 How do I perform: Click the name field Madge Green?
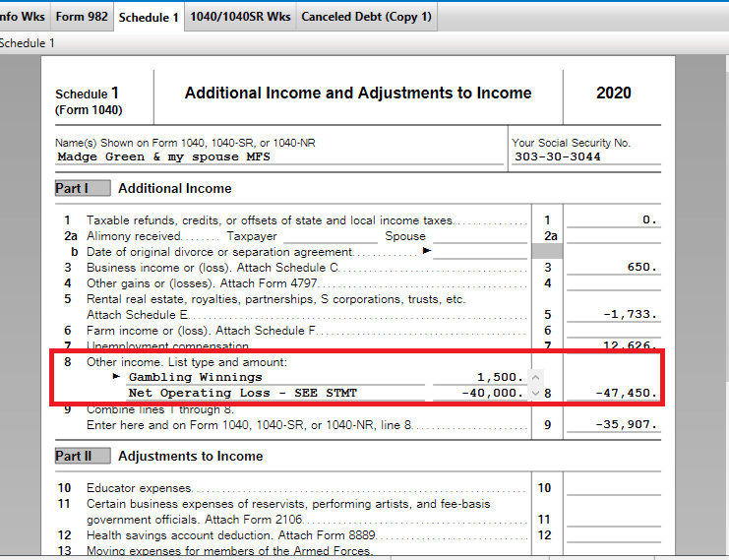coord(279,157)
